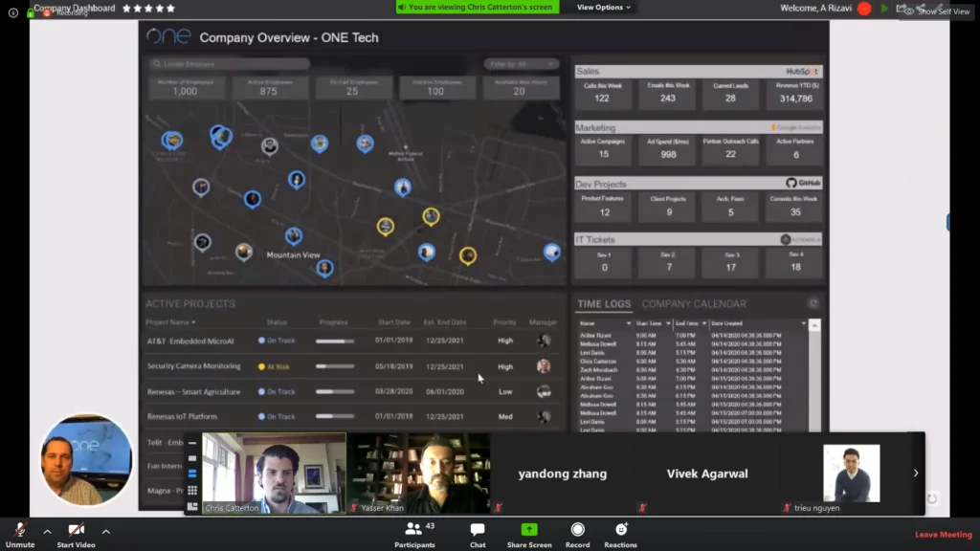This screenshot has height=551, width=980.
Task: Switch to the Company Calendar tab
Action: pyautogui.click(x=693, y=304)
